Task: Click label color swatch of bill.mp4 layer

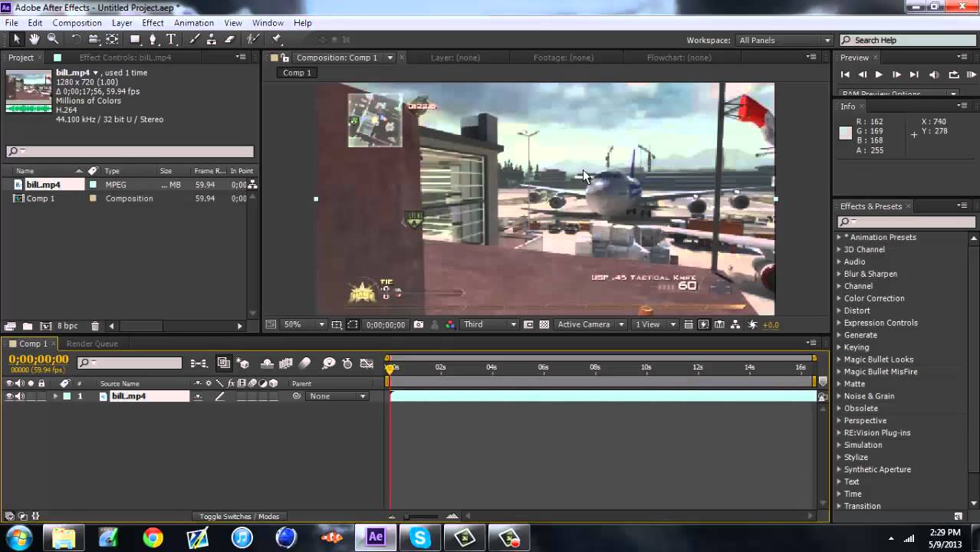Action: click(x=67, y=396)
